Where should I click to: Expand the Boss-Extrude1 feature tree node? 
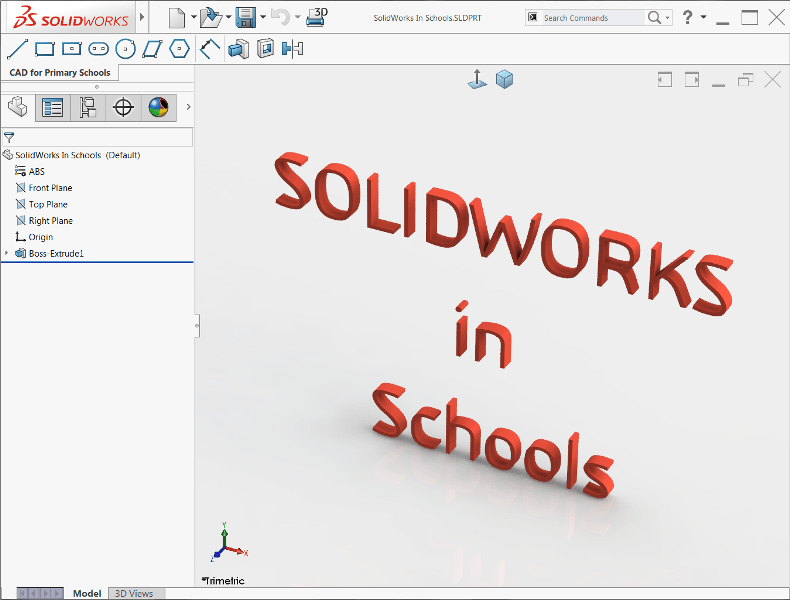click(x=6, y=254)
